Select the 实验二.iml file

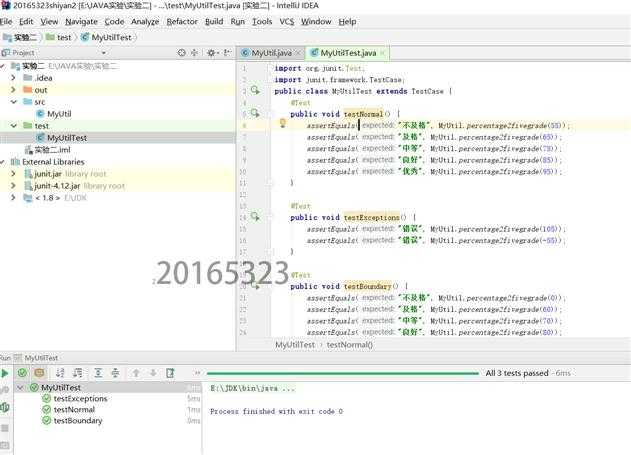pyautogui.click(x=52, y=150)
